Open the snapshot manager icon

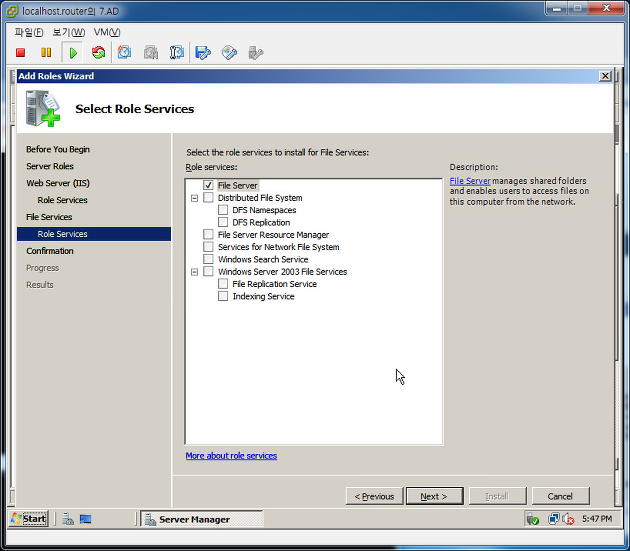click(x=177, y=53)
